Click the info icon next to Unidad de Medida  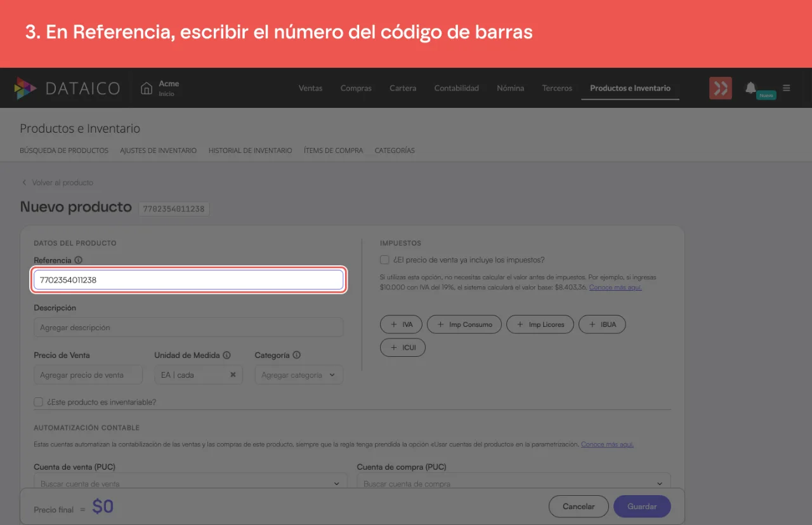tap(226, 356)
